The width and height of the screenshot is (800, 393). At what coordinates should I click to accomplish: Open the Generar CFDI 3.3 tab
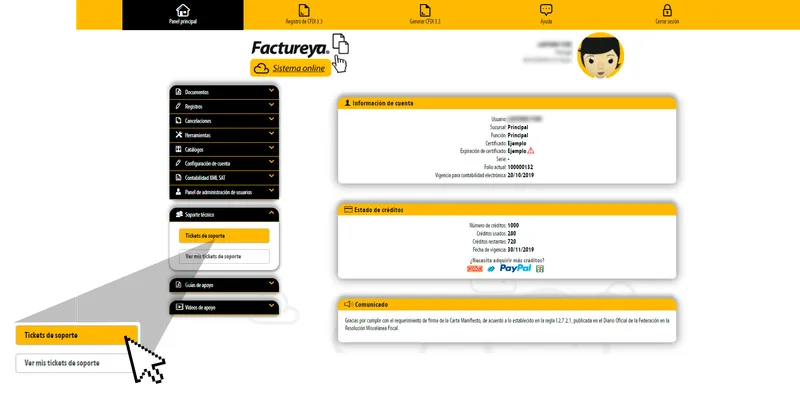(x=425, y=15)
